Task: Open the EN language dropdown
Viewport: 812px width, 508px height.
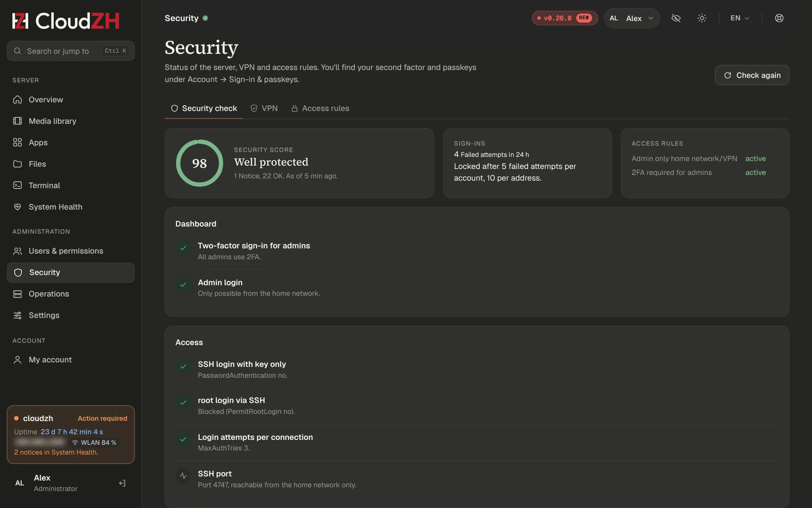Action: point(740,18)
